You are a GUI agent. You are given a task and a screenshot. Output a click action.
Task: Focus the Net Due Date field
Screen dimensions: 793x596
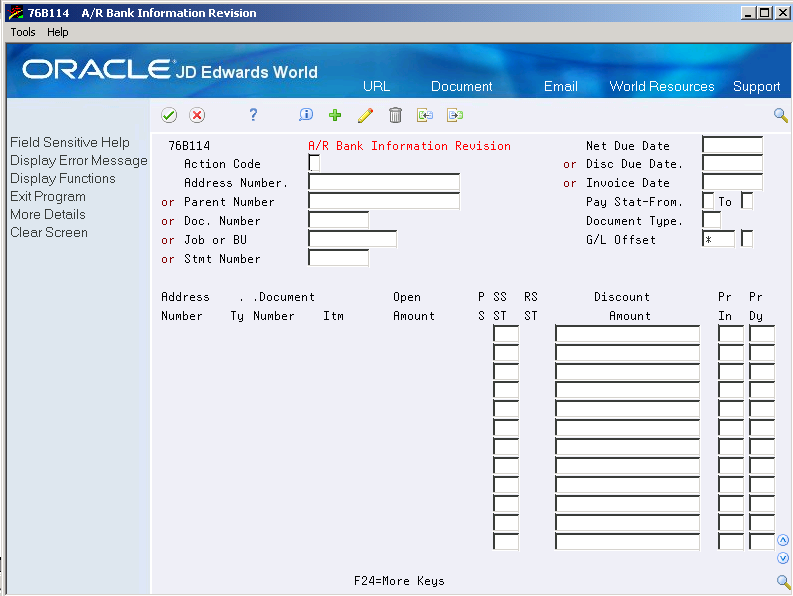[732, 145]
